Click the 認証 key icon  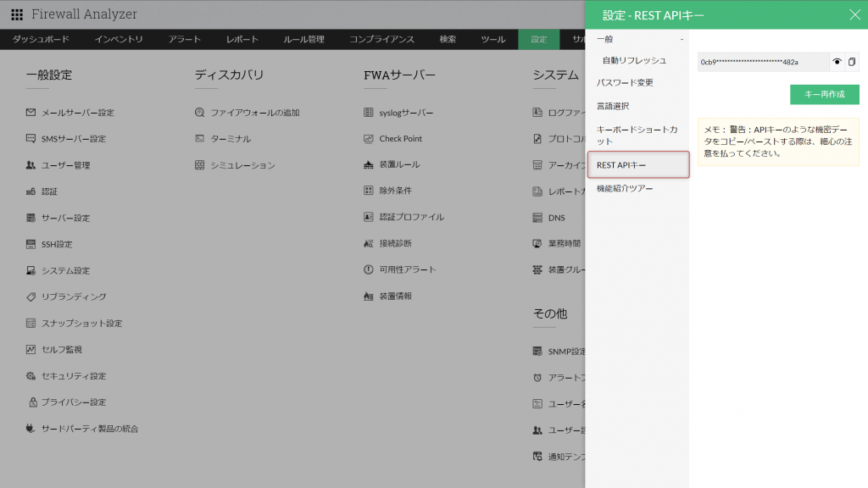coord(31,191)
